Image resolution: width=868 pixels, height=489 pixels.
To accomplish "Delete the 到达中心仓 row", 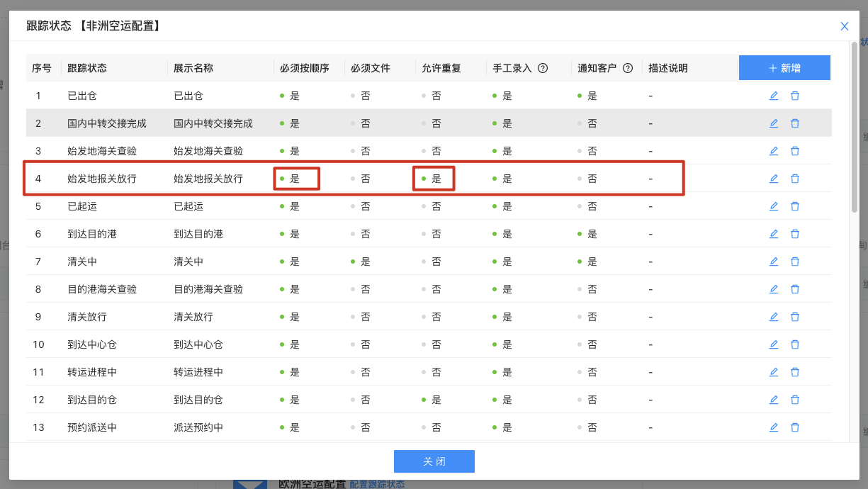I will [794, 344].
